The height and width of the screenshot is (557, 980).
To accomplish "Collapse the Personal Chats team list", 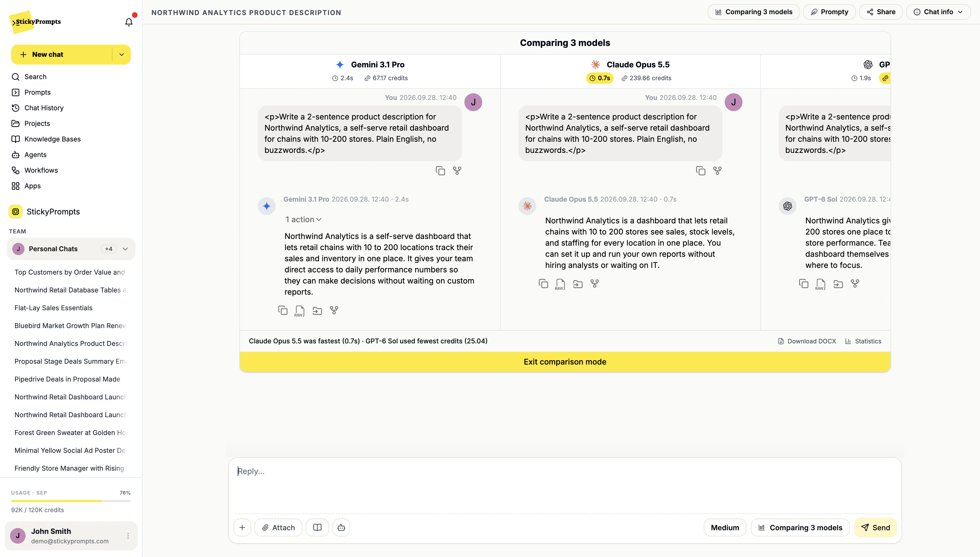I will click(125, 249).
